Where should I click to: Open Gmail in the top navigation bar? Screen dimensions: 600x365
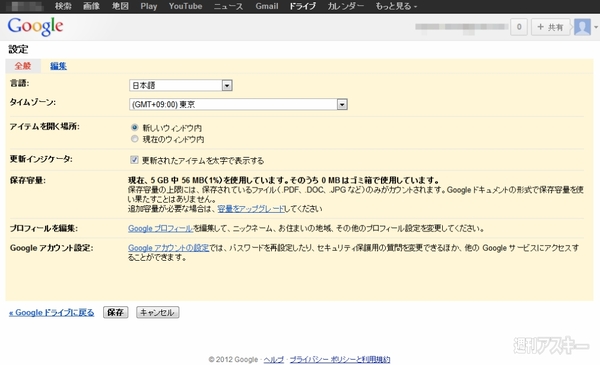(267, 6)
